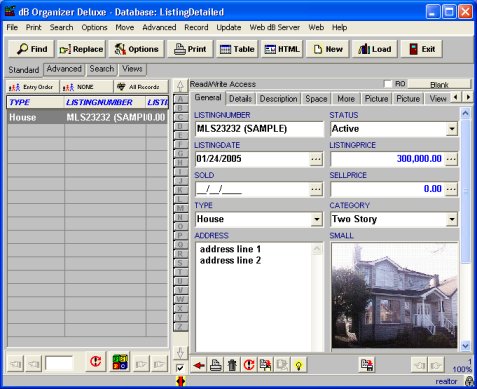The image size is (477, 389).
Task: Click the HTML toolbar button
Action: pos(282,49)
